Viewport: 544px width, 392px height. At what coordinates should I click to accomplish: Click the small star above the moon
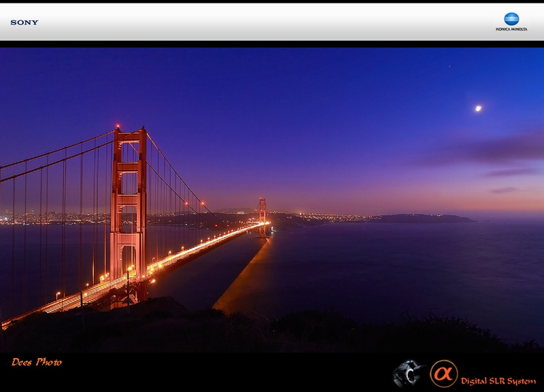click(448, 66)
